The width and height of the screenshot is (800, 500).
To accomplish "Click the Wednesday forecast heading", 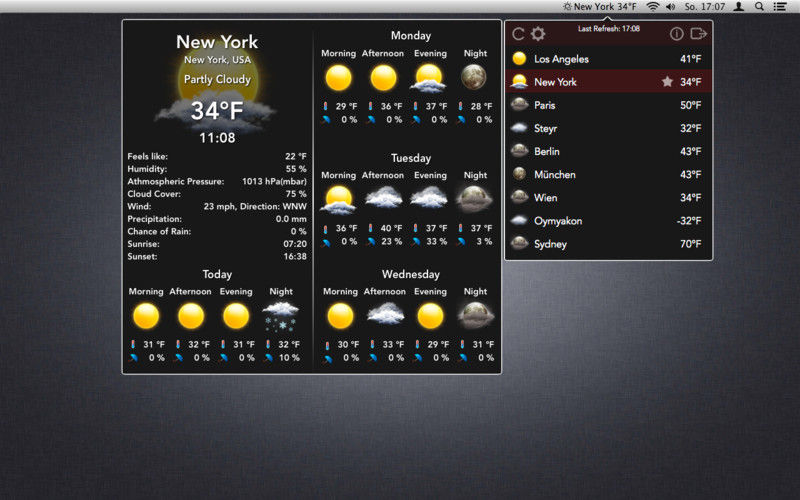I will point(411,274).
